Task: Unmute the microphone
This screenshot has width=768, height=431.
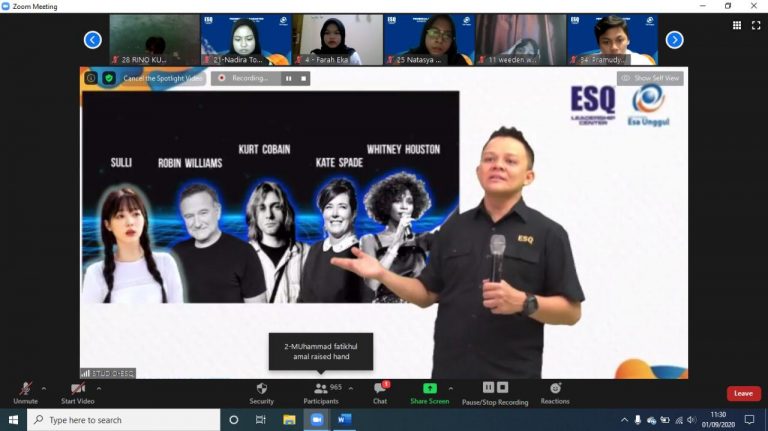Action: (x=25, y=390)
